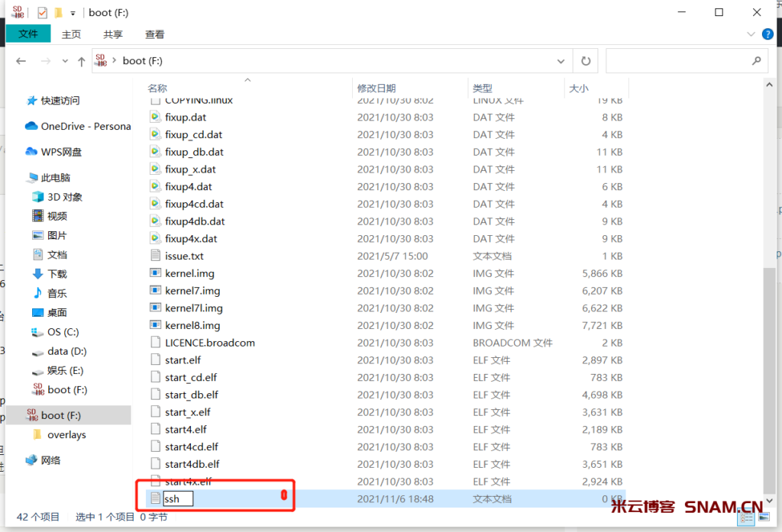This screenshot has height=532, width=782.
Task: Open the overlays folder in sidebar
Action: point(66,435)
